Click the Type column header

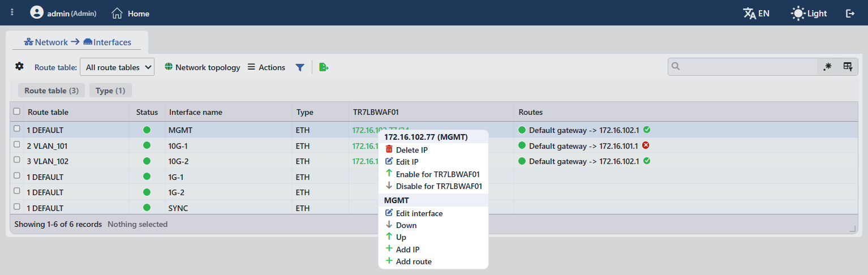click(320, 112)
